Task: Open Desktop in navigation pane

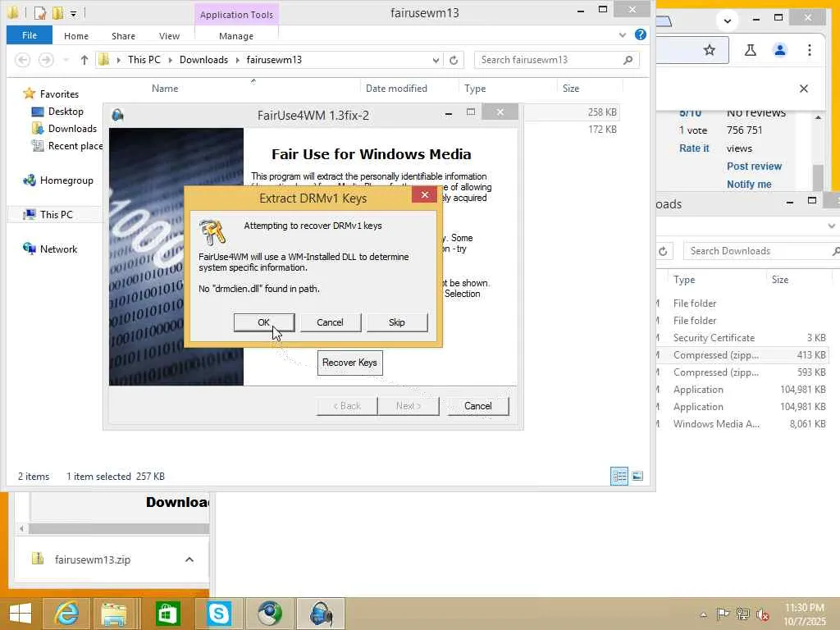Action: click(x=66, y=112)
